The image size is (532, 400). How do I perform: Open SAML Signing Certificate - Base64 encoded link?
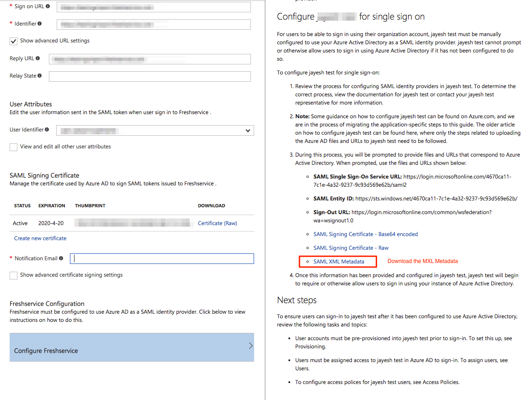click(366, 234)
